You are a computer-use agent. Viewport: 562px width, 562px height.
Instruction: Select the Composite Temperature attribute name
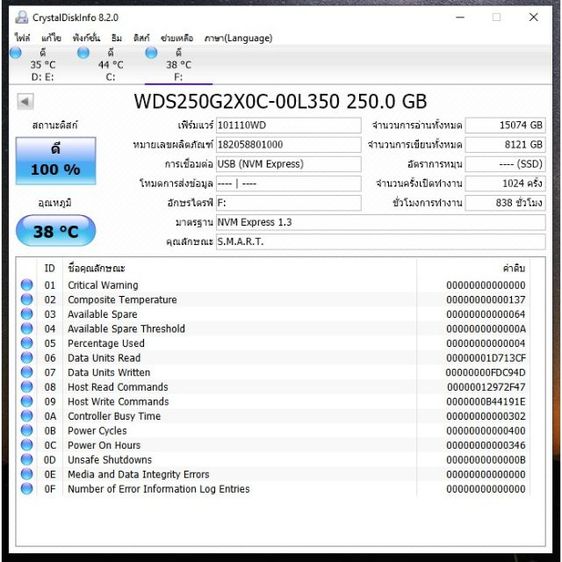click(122, 300)
